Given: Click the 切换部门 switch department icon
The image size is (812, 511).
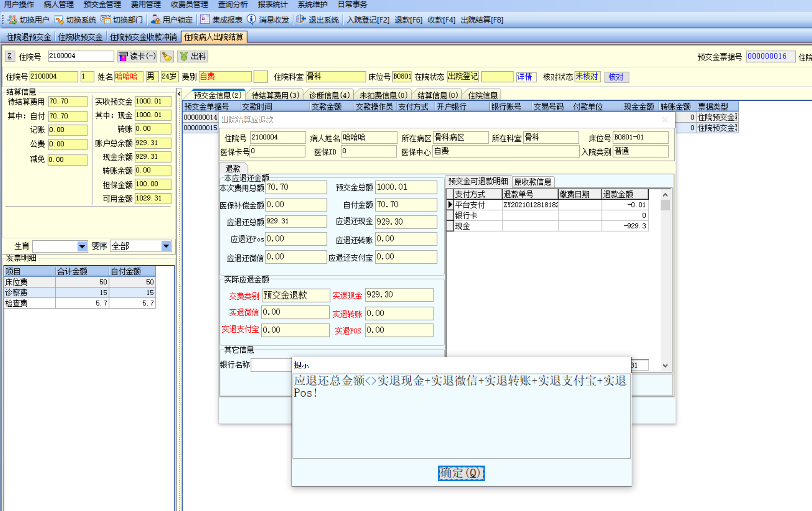Looking at the screenshot, I should [106, 20].
